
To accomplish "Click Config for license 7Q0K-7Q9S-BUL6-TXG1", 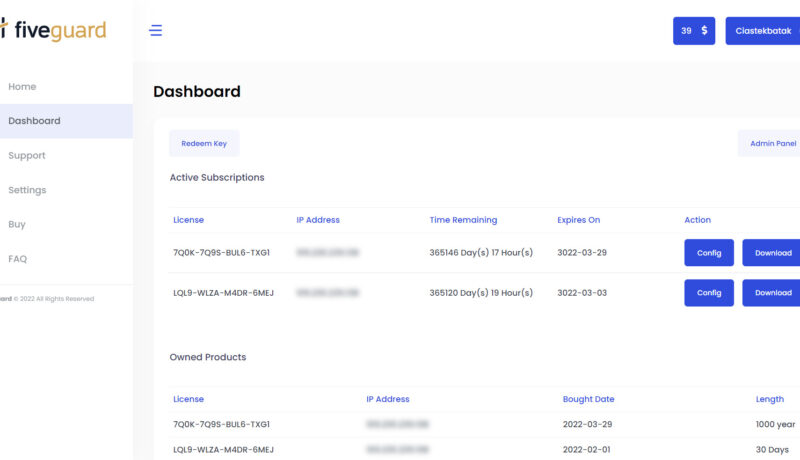I will (709, 253).
